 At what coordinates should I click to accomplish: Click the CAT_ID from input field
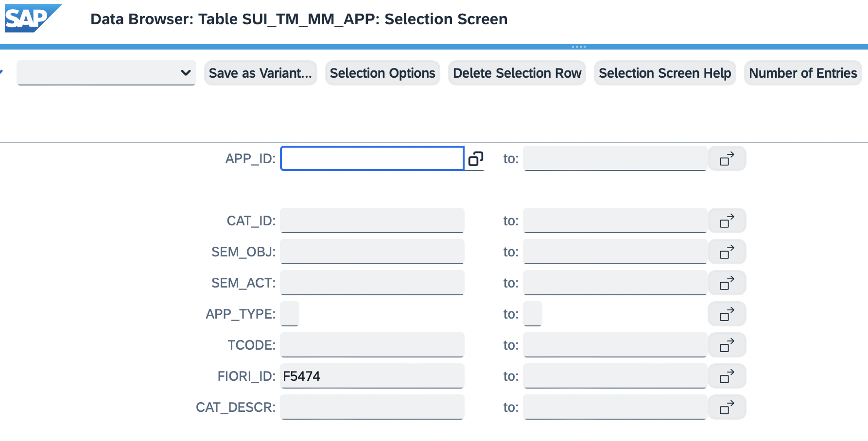click(x=372, y=221)
